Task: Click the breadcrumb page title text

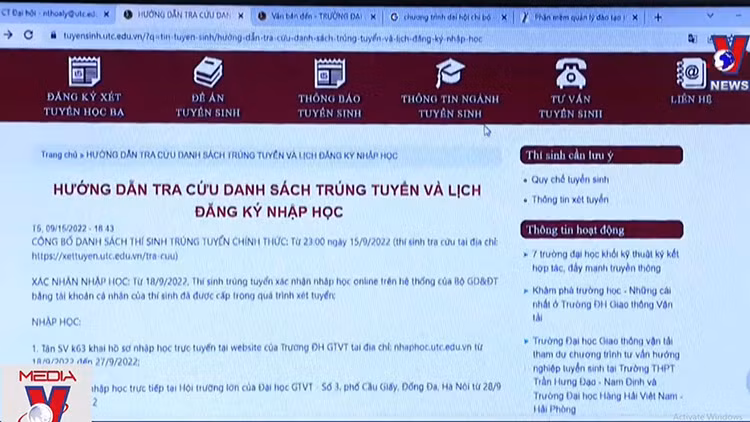Action: (x=242, y=155)
